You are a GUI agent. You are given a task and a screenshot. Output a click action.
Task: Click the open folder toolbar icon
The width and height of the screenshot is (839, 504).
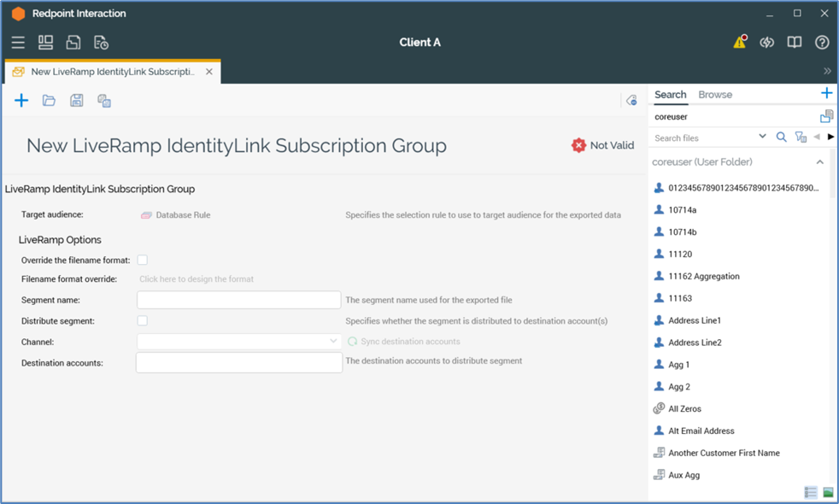click(49, 101)
